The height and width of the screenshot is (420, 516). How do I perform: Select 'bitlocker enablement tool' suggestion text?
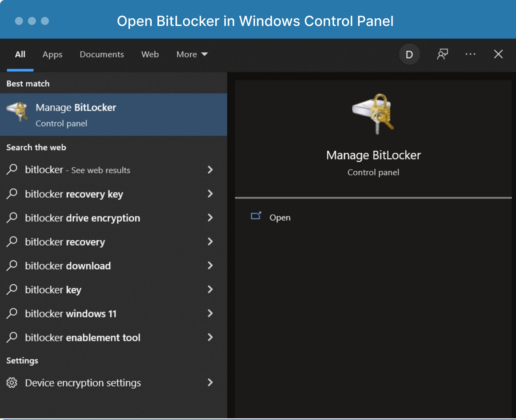coord(83,338)
